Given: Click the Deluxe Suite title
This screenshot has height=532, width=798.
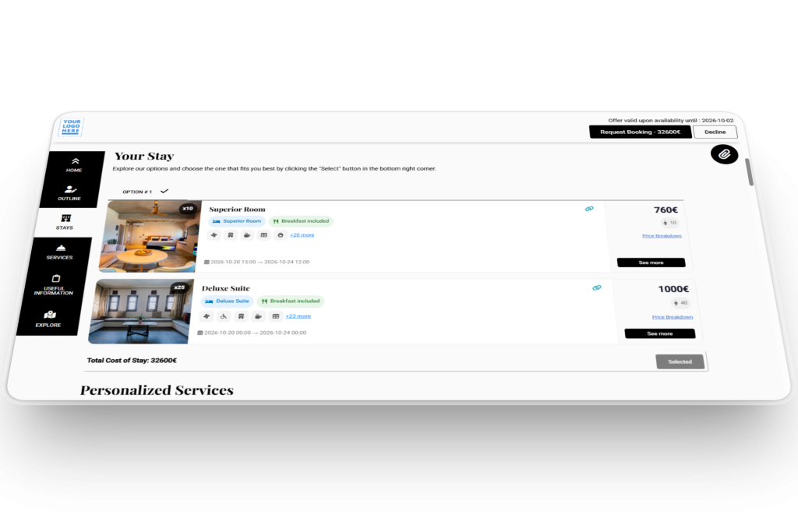Looking at the screenshot, I should pyautogui.click(x=225, y=288).
